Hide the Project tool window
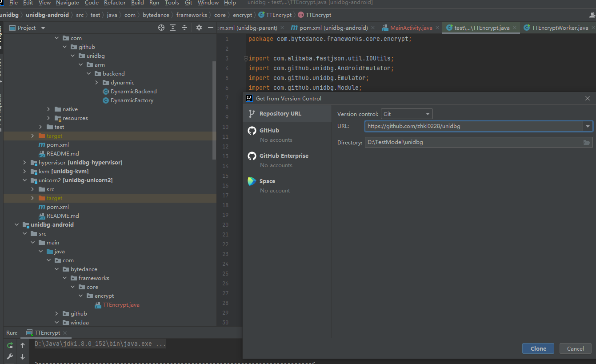This screenshot has width=596, height=364. [211, 28]
